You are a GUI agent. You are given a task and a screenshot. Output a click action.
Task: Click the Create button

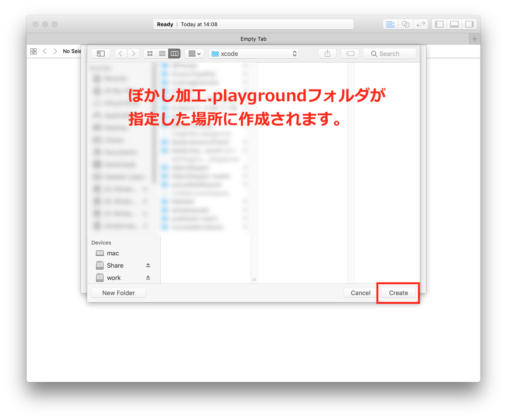click(398, 293)
